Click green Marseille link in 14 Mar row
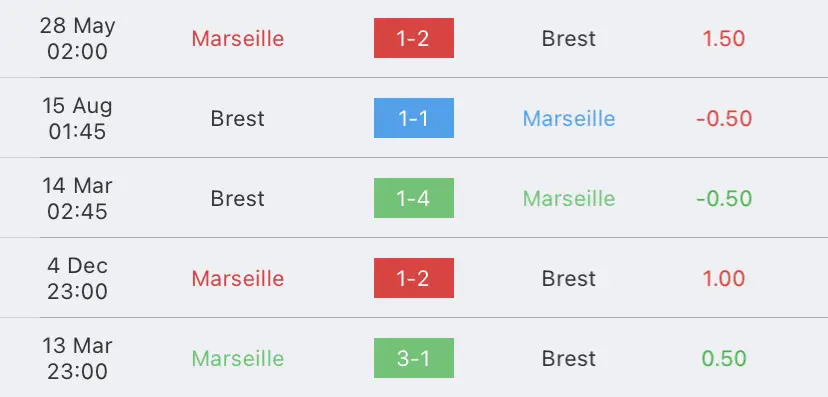 (x=569, y=198)
